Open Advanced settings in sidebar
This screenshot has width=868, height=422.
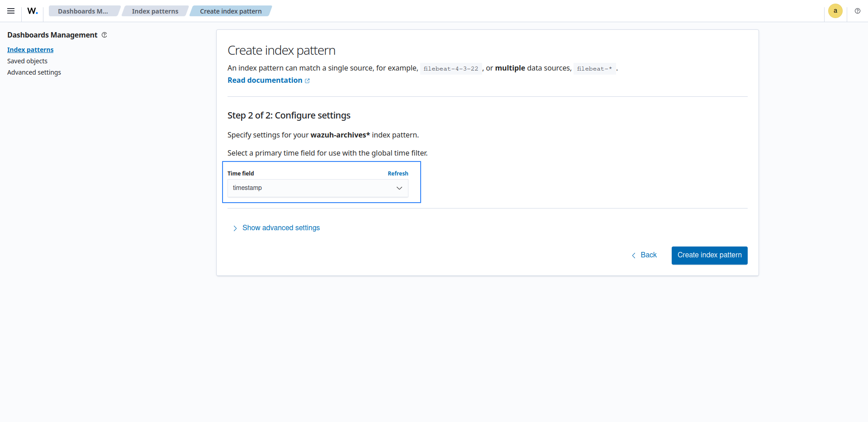[34, 72]
